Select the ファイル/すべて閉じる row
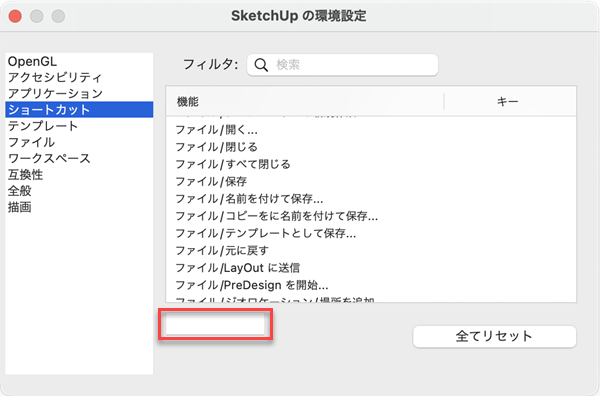 click(371, 164)
